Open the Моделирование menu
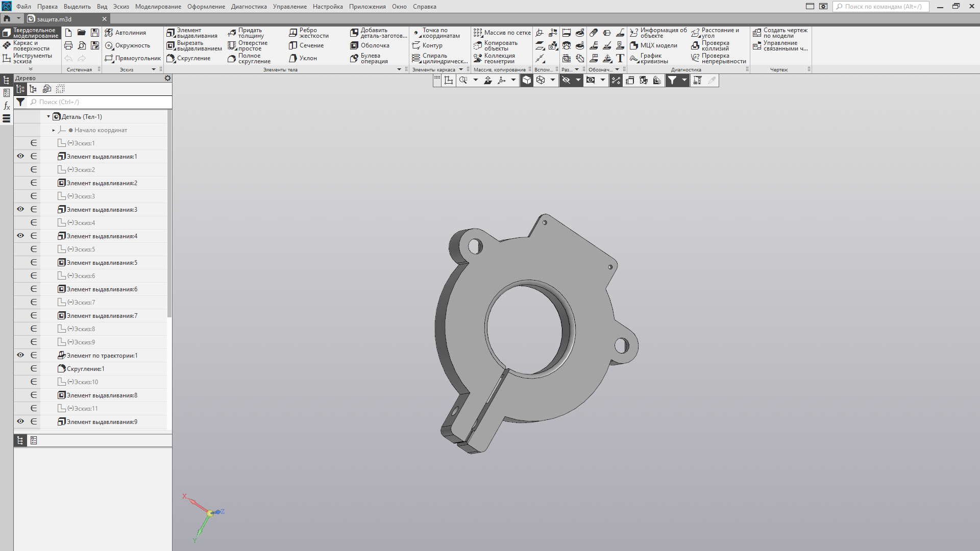This screenshot has width=980, height=551. [x=158, y=7]
